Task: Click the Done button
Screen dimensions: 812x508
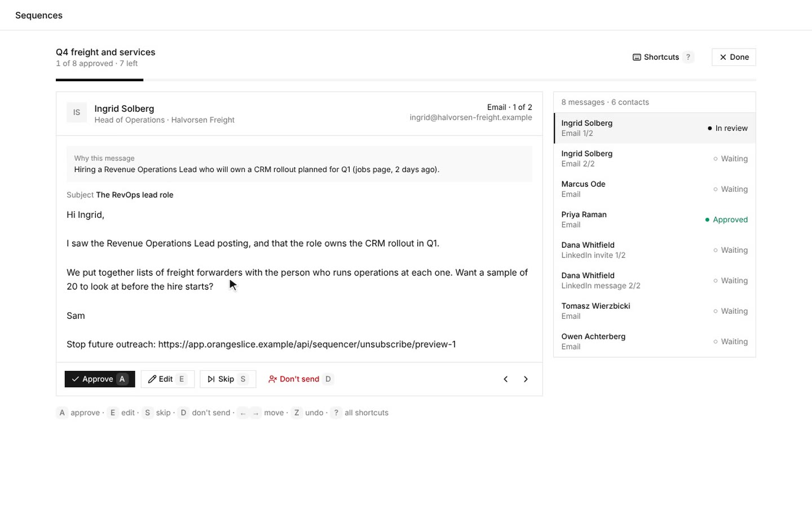Action: tap(734, 57)
